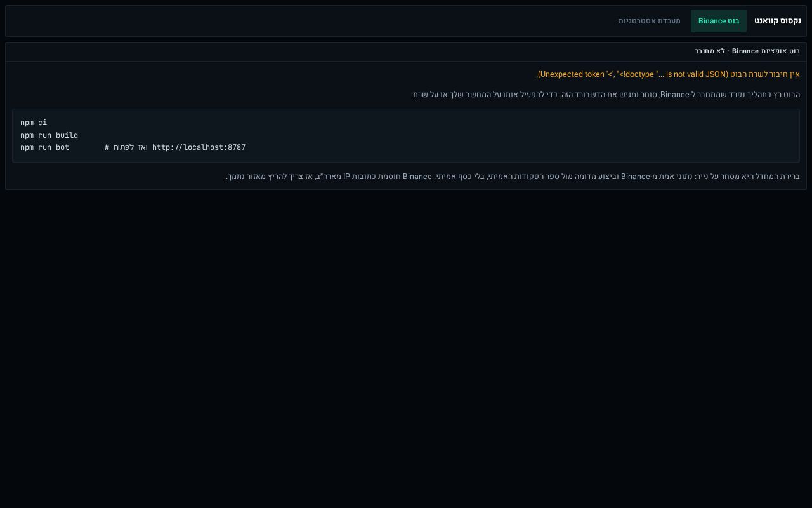This screenshot has width=812, height=508.
Task: Click the blank page area below the panel
Action: click(x=406, y=349)
